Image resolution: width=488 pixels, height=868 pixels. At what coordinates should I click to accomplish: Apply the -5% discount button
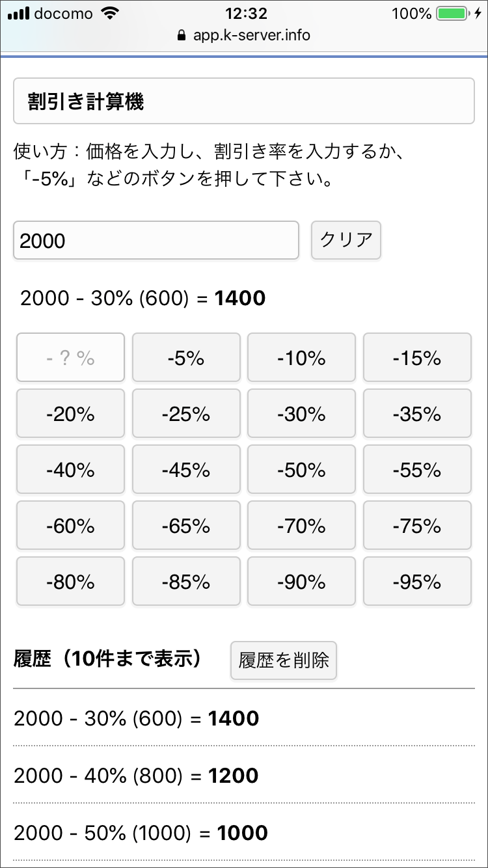coord(186,357)
